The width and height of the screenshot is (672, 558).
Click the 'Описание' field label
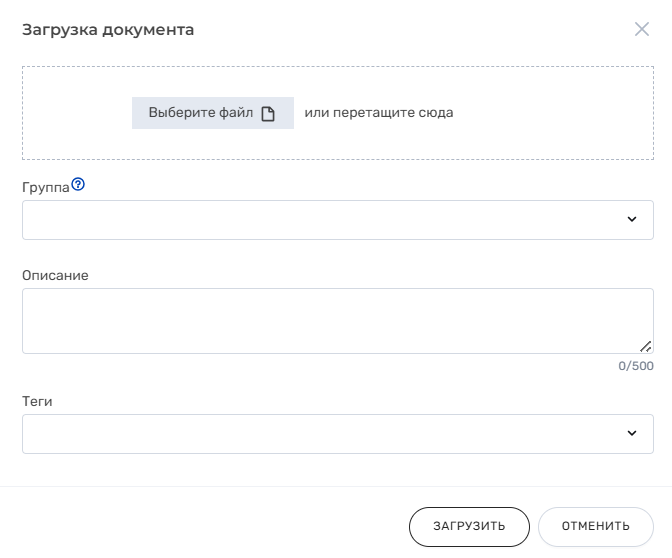tap(55, 275)
